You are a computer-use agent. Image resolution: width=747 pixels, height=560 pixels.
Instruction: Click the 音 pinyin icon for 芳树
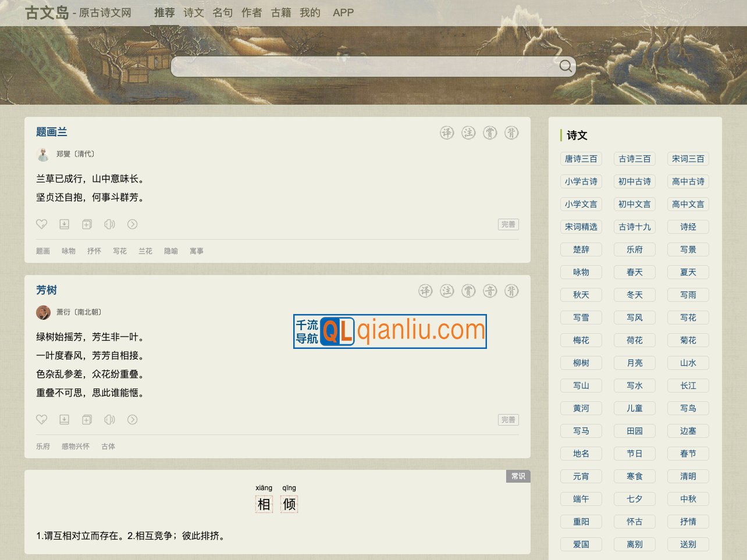[490, 291]
